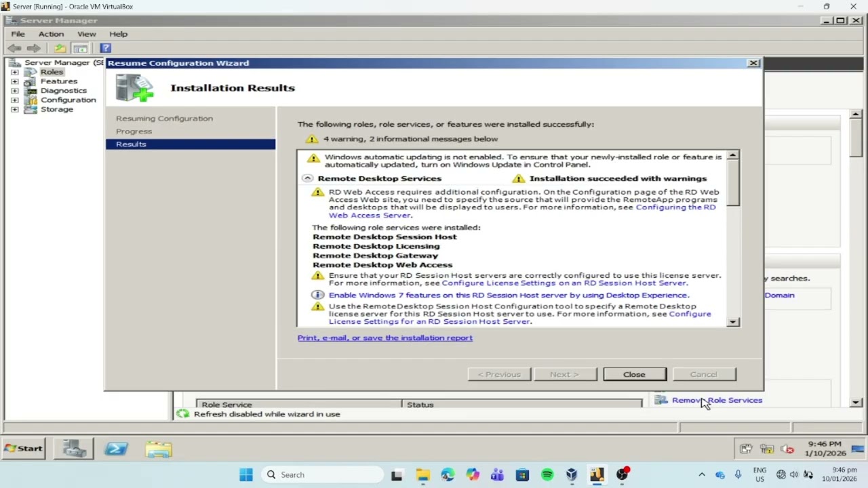Click the network icon in guest system tray
The height and width of the screenshot is (488, 868).
(767, 449)
